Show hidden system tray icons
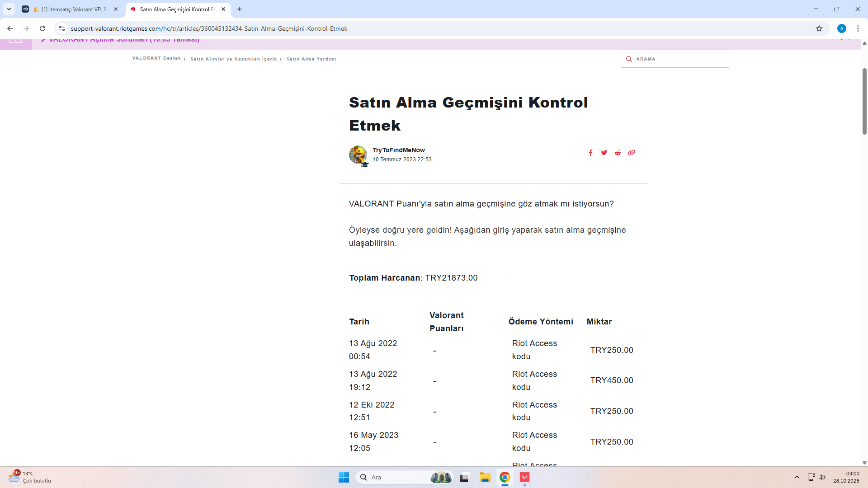 click(x=797, y=477)
